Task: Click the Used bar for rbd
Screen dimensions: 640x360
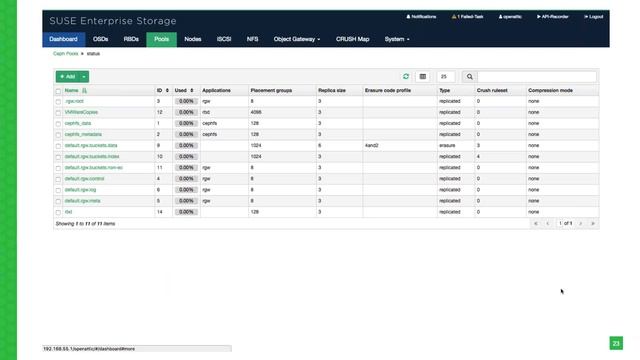Action: [186, 212]
